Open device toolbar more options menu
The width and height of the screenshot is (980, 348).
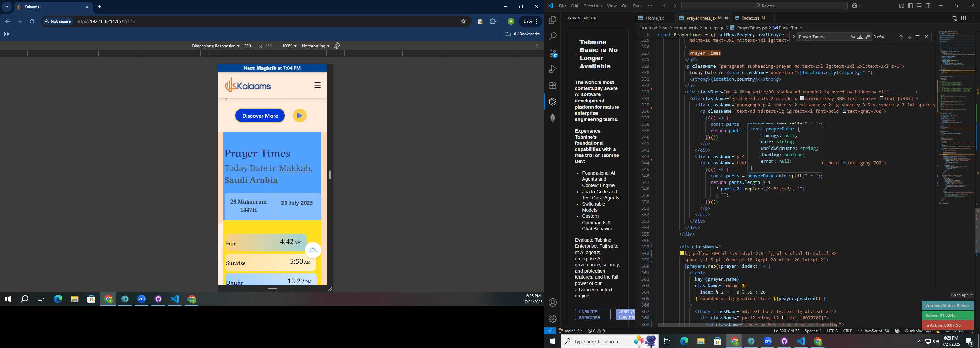tap(537, 46)
